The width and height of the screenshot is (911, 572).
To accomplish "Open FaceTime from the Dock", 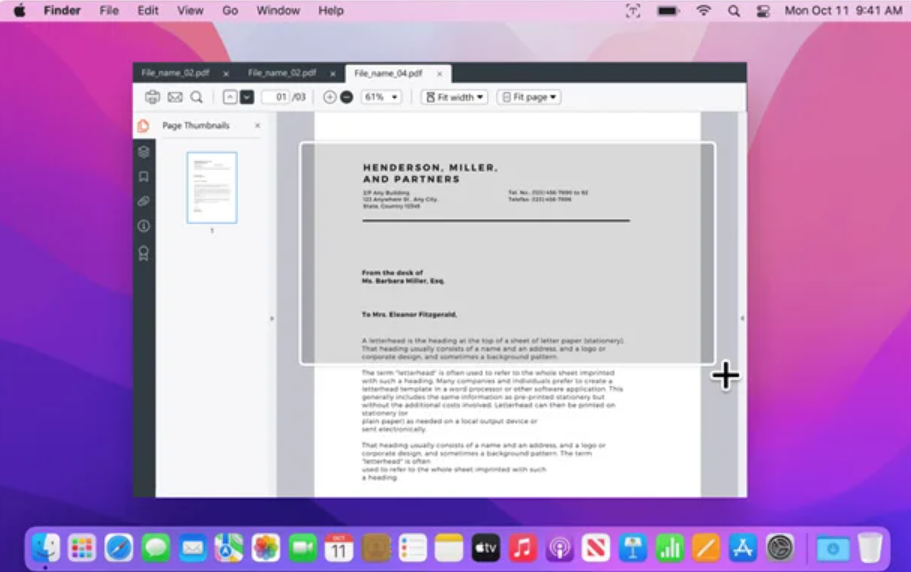I will pyautogui.click(x=302, y=548).
